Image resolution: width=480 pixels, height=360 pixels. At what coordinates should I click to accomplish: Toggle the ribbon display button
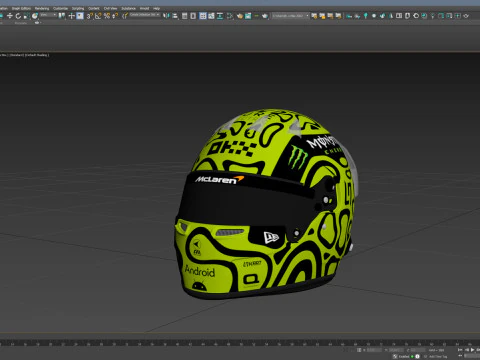point(203,16)
